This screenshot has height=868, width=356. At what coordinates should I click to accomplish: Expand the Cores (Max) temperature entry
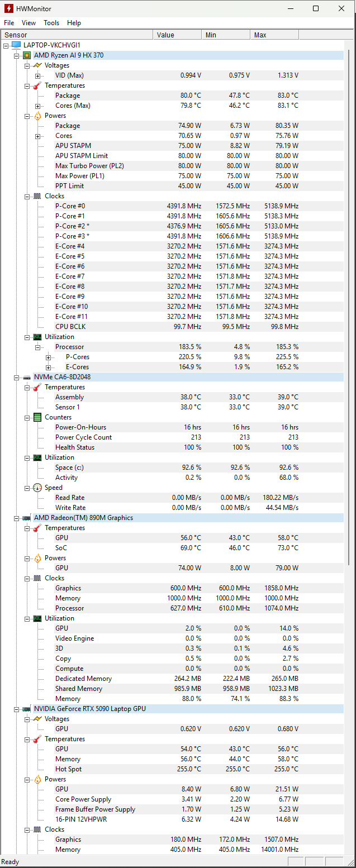(x=38, y=106)
